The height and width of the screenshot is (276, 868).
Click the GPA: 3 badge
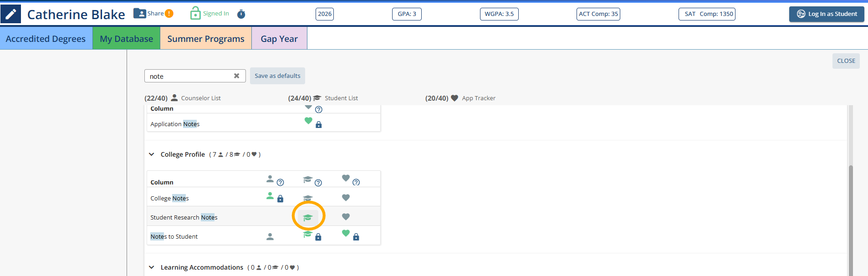click(407, 14)
